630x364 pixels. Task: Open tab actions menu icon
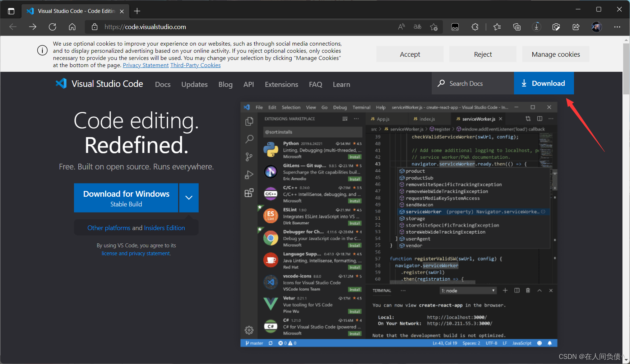(11, 11)
